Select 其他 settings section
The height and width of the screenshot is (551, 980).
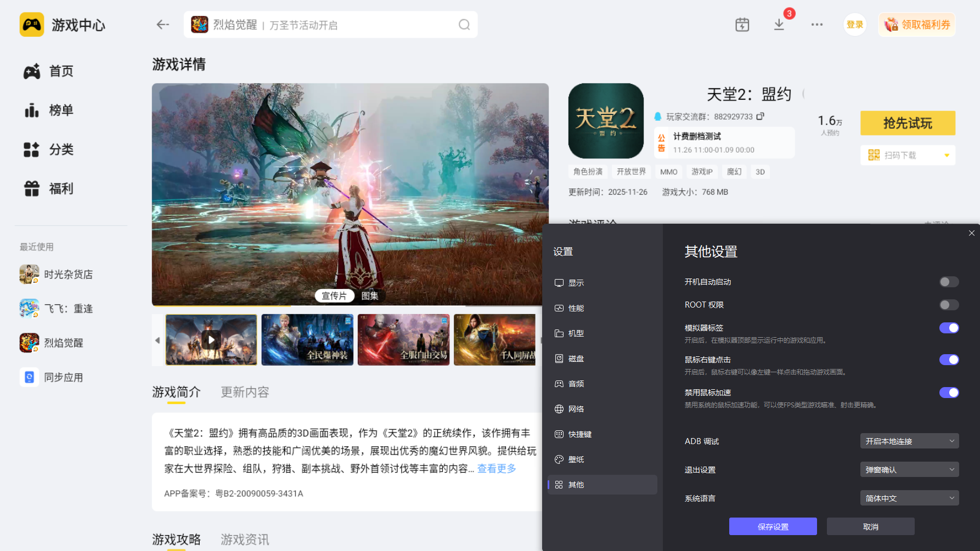(602, 485)
